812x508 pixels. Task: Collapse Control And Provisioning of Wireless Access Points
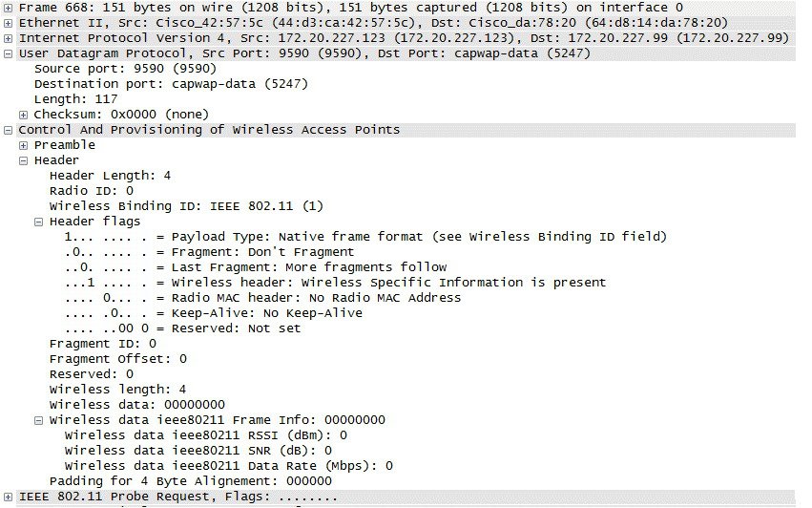pos(9,130)
